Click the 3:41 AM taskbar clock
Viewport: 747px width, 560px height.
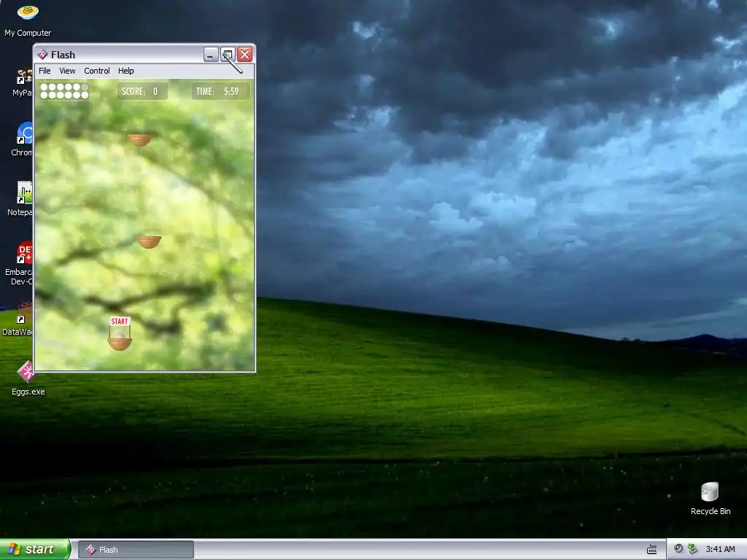coord(720,549)
